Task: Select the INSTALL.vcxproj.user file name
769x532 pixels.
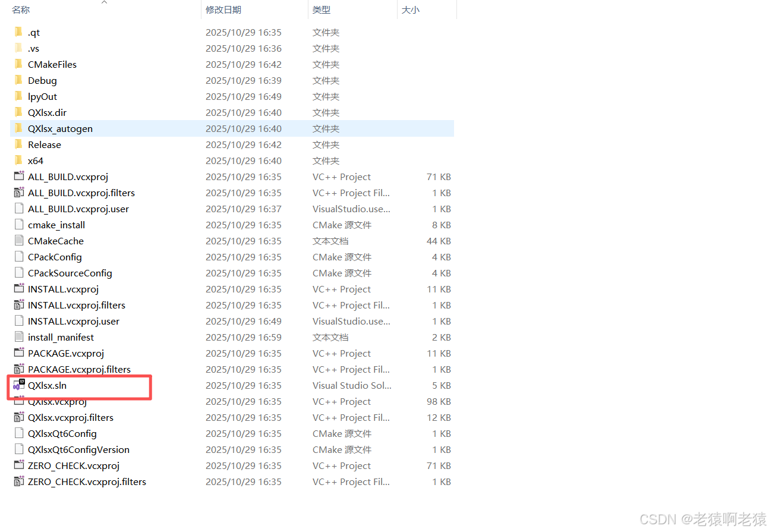Action: coord(74,321)
